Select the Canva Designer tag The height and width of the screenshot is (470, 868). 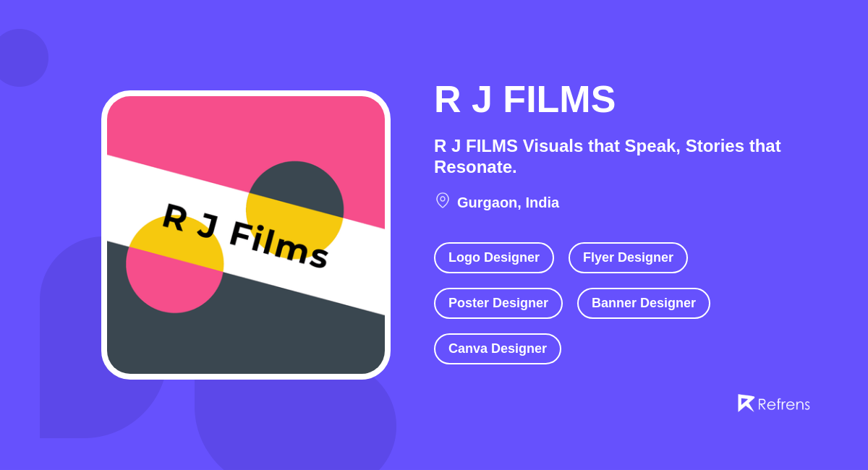pos(497,349)
